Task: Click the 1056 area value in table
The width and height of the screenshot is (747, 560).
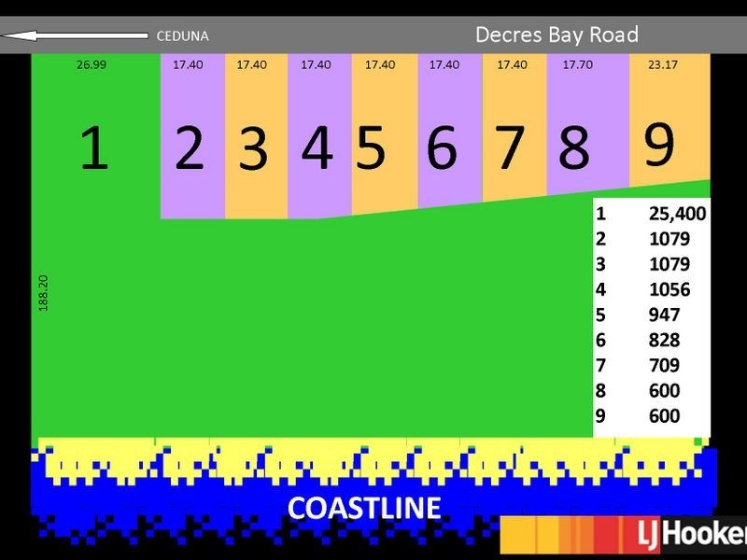Action: point(669,289)
